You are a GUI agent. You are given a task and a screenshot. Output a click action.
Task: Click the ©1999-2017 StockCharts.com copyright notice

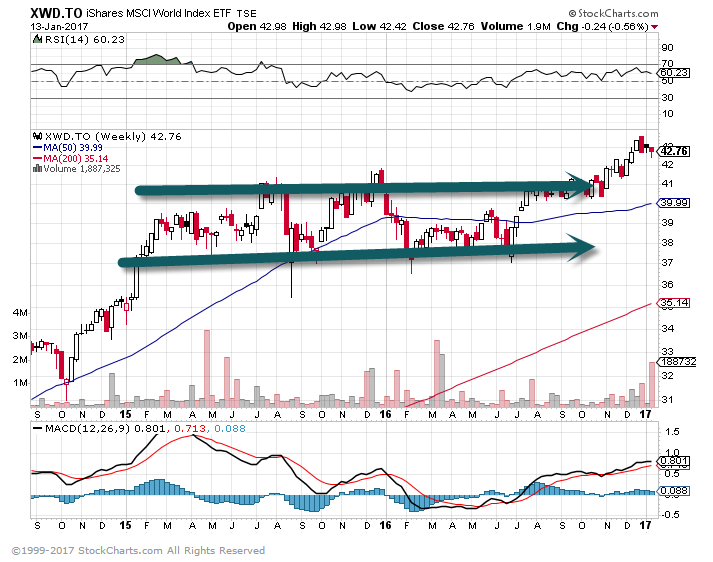pyautogui.click(x=138, y=551)
